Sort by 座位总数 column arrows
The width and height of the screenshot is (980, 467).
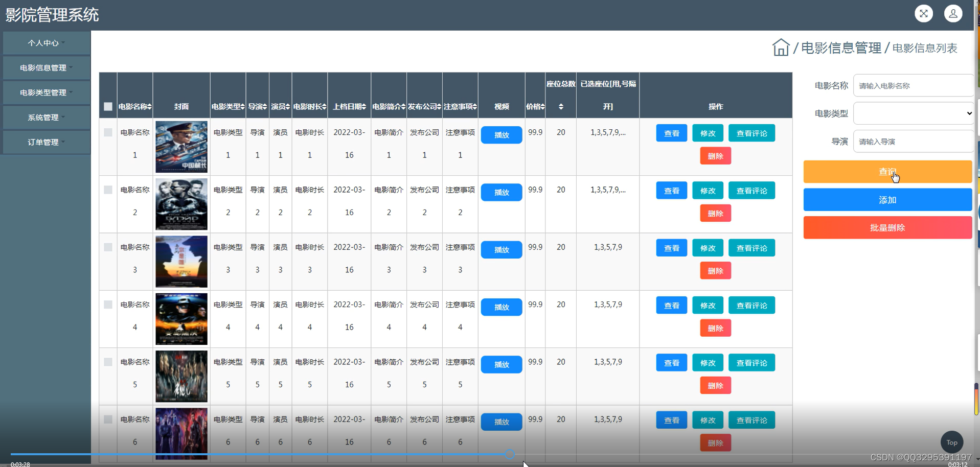click(561, 107)
